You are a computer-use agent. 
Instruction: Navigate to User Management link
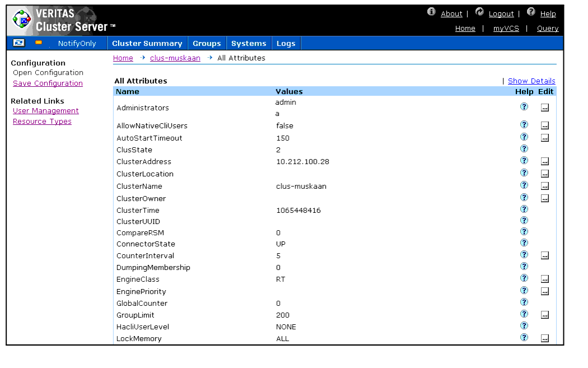[x=46, y=111]
